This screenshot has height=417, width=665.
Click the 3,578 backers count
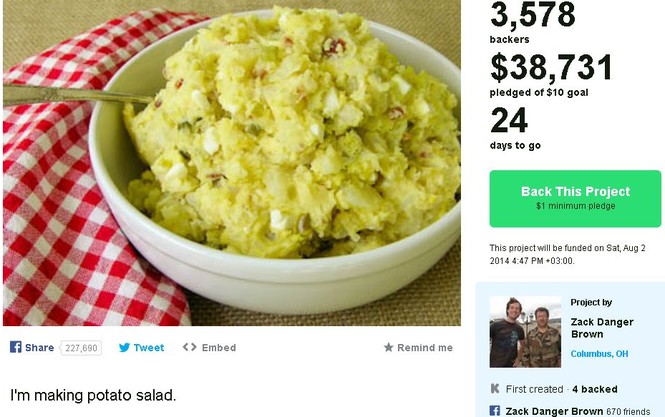(x=533, y=22)
